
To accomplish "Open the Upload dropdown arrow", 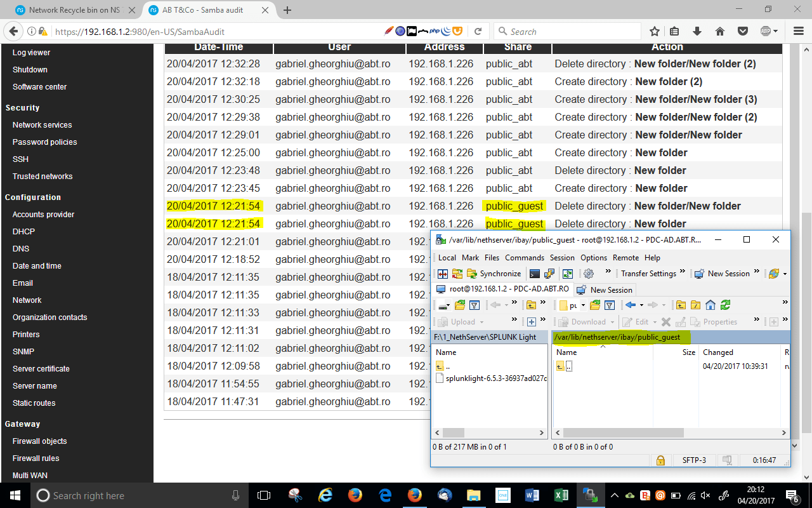I will 482,322.
